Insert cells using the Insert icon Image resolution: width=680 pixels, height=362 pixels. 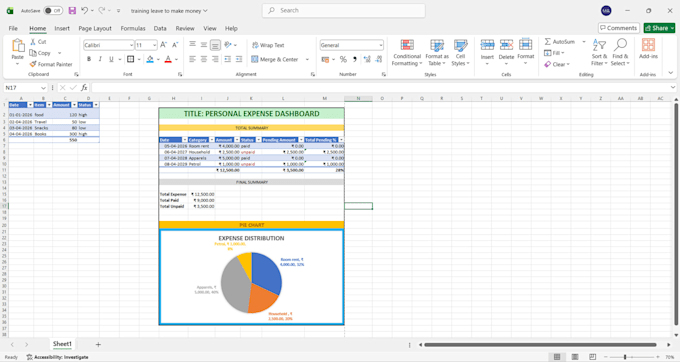(x=487, y=45)
